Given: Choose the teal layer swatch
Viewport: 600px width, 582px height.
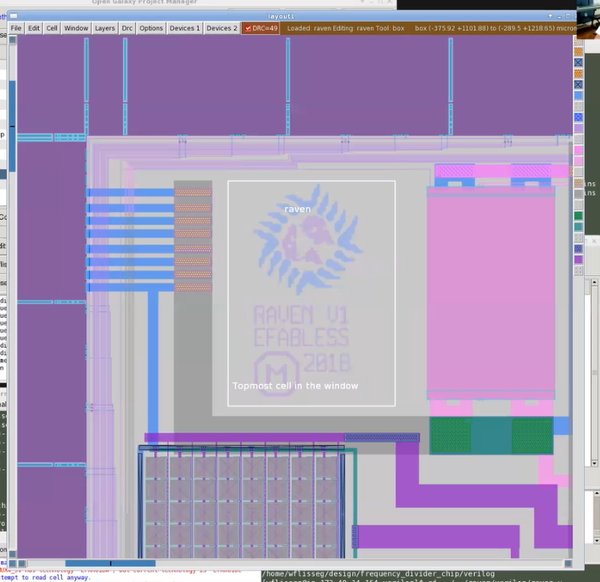Looking at the screenshot, I should [578, 227].
